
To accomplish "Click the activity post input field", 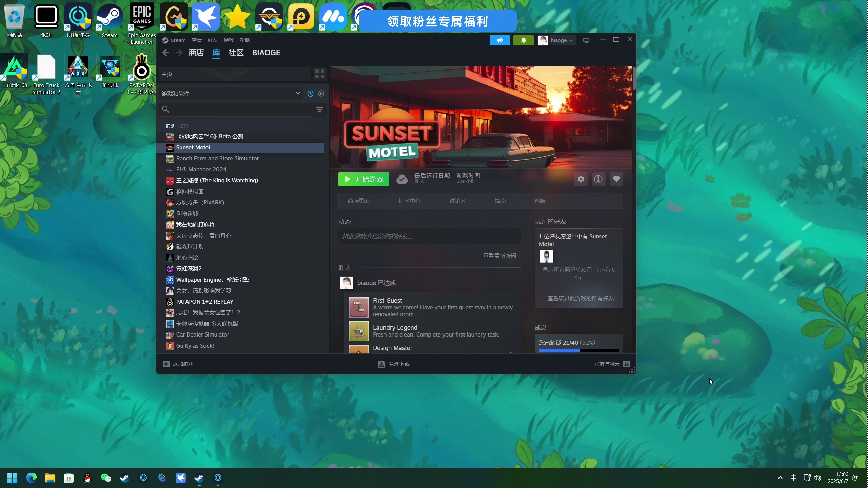I will (x=430, y=236).
